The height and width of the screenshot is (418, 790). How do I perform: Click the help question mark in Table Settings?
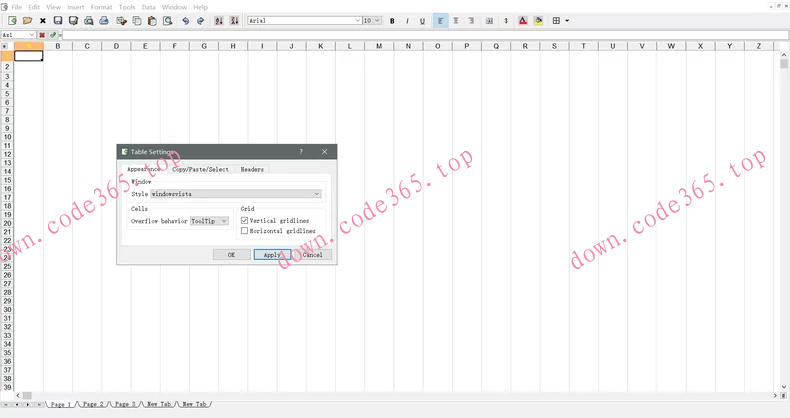(x=301, y=152)
